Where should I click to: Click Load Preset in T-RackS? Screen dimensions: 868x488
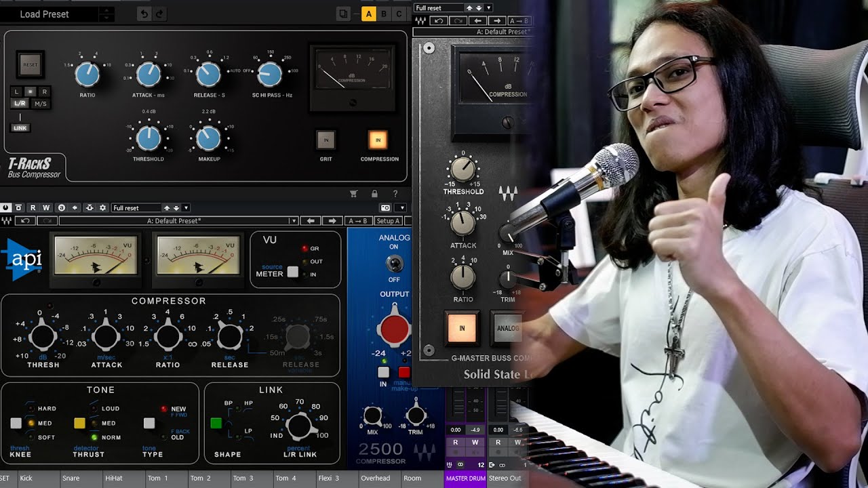(x=45, y=14)
